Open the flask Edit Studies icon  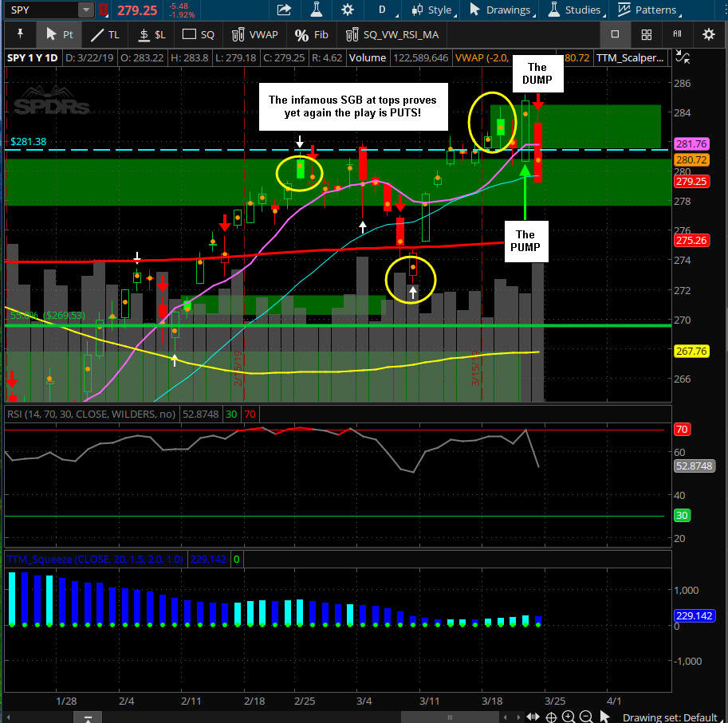click(315, 10)
